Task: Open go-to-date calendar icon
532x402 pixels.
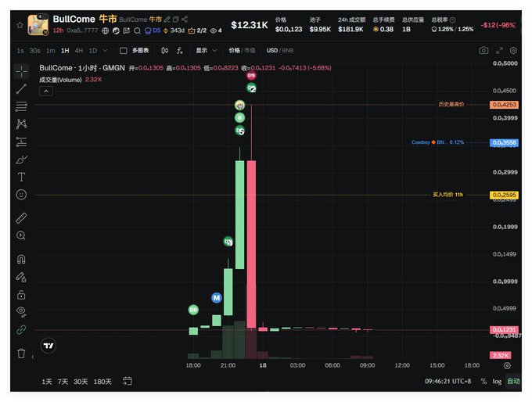Action: (x=128, y=382)
